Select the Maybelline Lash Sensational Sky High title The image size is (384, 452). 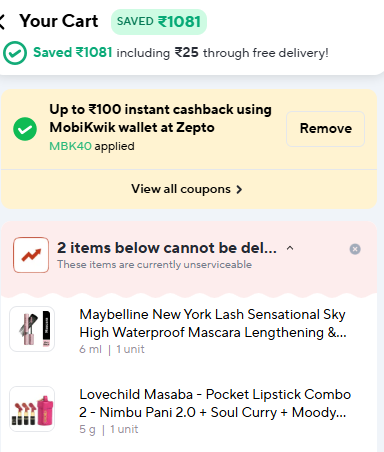click(213, 323)
